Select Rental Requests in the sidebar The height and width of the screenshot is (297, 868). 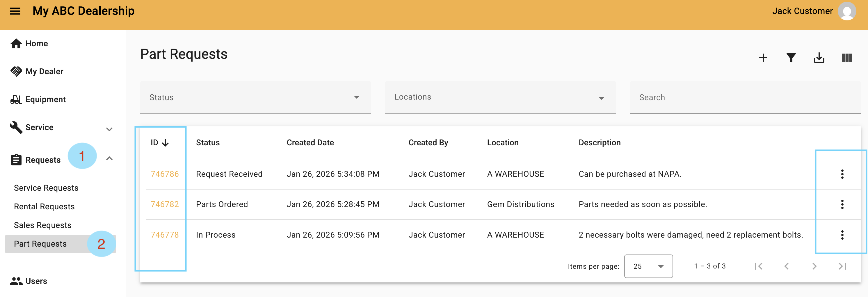(x=44, y=206)
